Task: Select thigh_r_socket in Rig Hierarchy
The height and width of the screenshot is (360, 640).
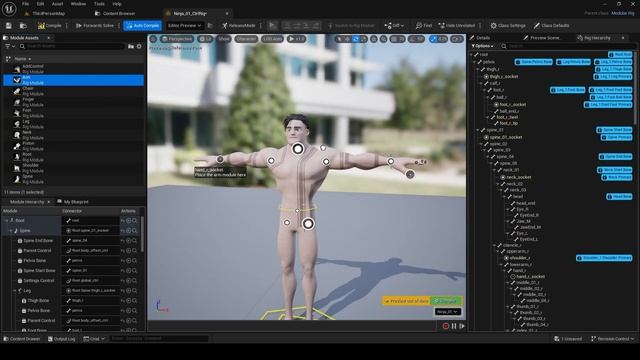Action: pyautogui.click(x=503, y=76)
